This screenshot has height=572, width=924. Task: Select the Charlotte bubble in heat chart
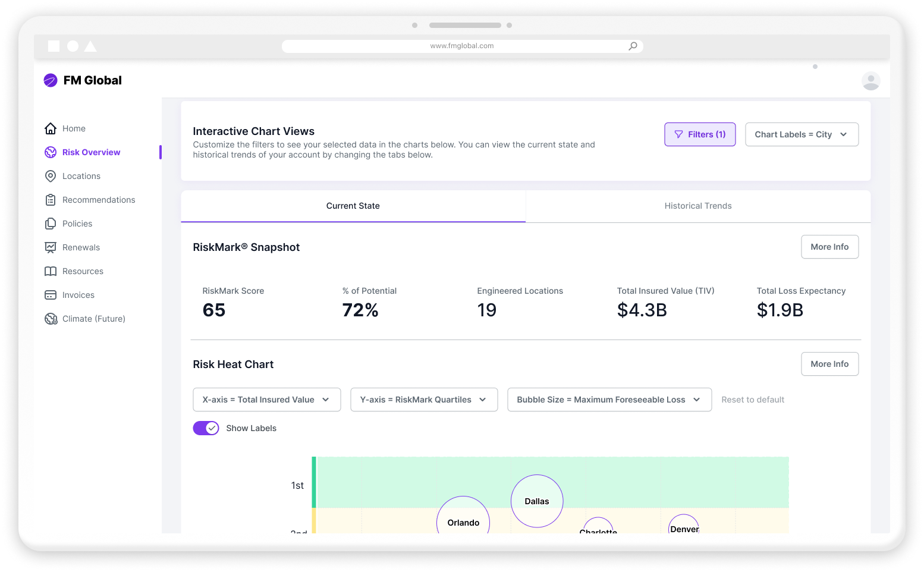pos(598,527)
